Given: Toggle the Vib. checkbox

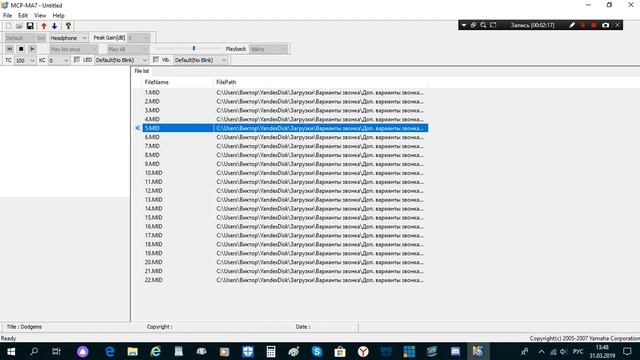Looking at the screenshot, I should 156,60.
